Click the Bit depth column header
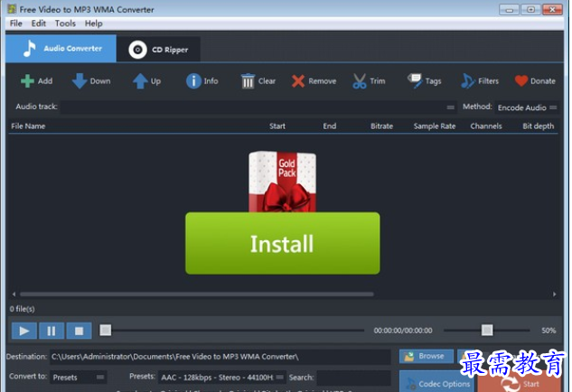The image size is (572, 392). [538, 126]
